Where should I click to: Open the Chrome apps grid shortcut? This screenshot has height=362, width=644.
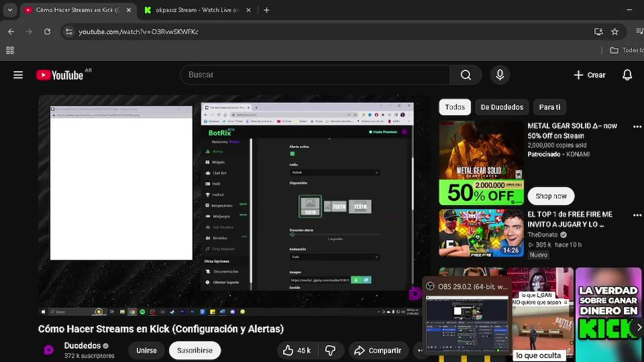coord(10,50)
